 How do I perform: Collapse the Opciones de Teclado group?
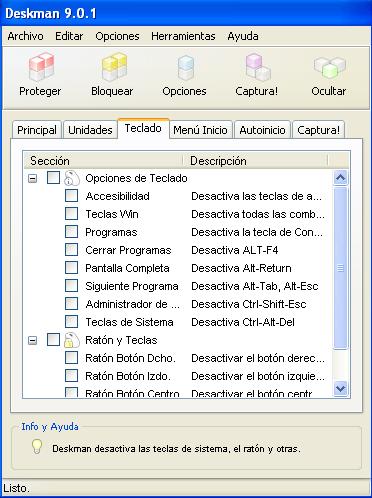(x=32, y=178)
